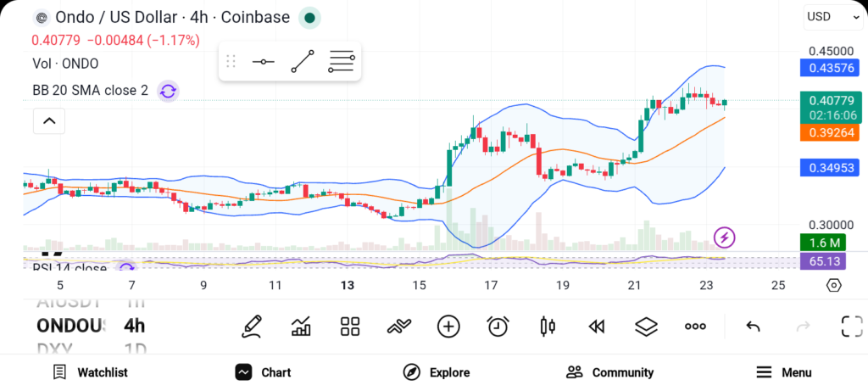The width and height of the screenshot is (868, 391).
Task: Collapse the indicator legend chevron
Action: point(49,120)
